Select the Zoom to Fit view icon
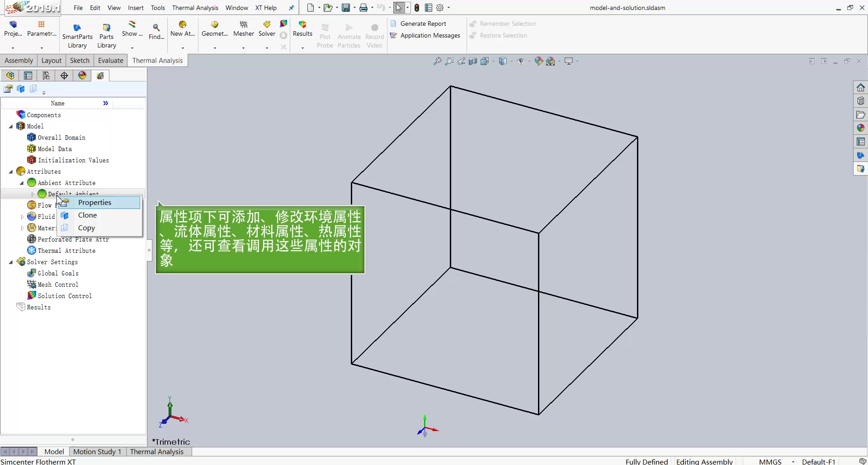This screenshot has width=868, height=465. [x=437, y=61]
